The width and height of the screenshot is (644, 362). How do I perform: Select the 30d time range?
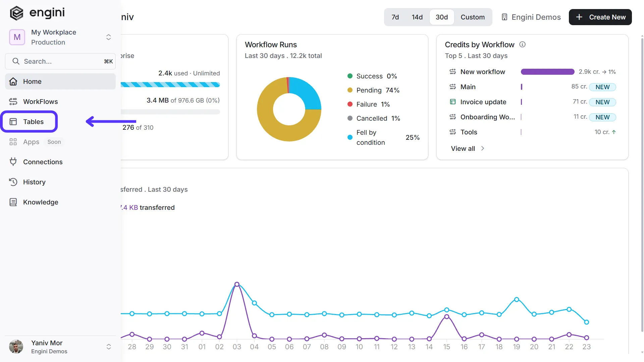441,17
